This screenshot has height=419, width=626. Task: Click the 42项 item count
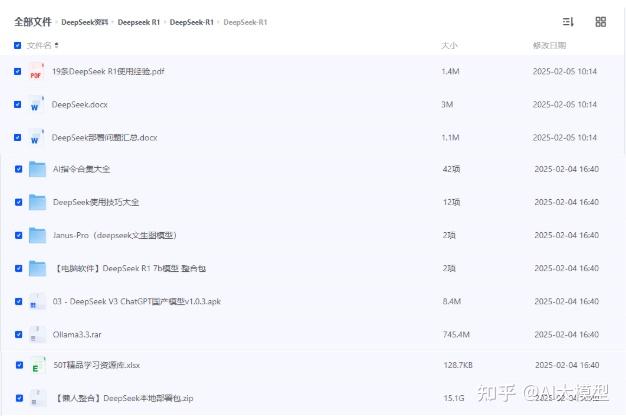pyautogui.click(x=452, y=169)
